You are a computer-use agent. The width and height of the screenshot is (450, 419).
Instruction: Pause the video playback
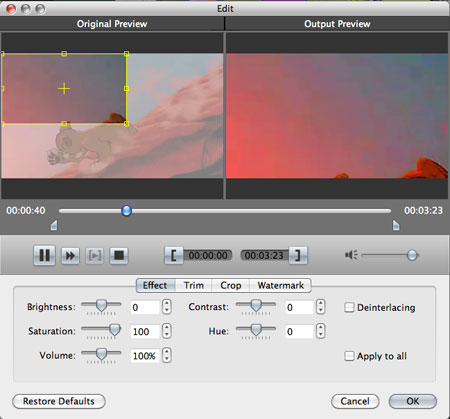click(44, 256)
